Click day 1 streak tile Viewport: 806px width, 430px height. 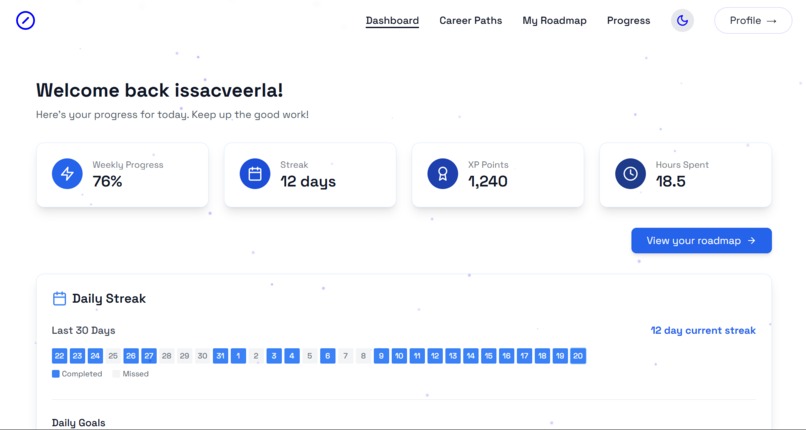tap(239, 356)
